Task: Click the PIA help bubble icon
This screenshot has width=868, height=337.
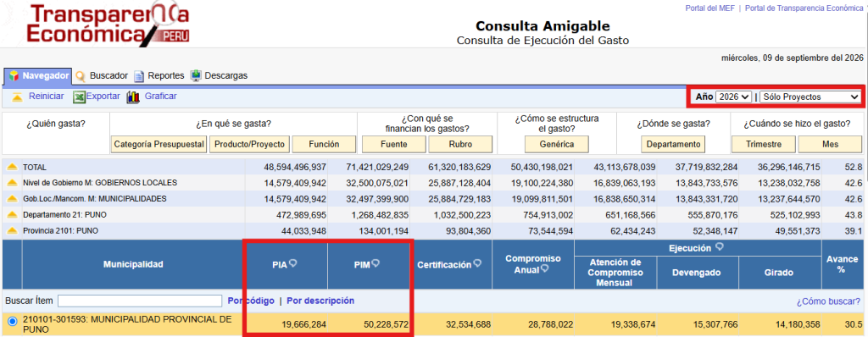Action: (292, 263)
